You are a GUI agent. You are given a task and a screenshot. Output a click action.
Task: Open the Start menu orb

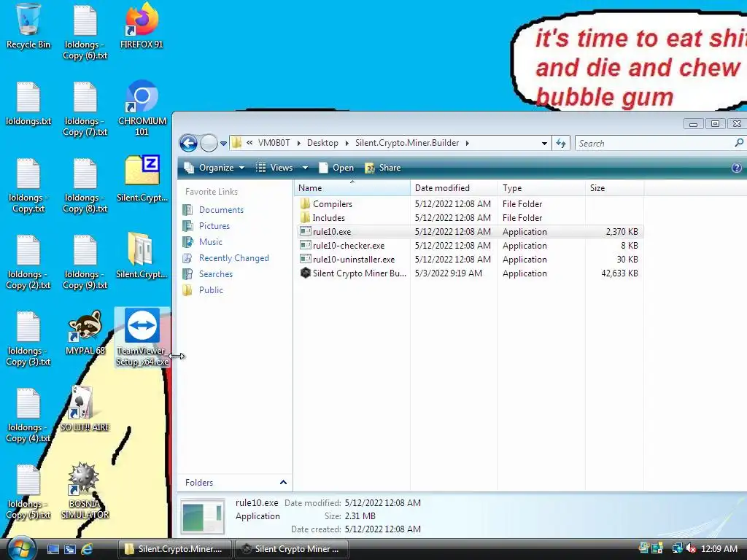20,549
